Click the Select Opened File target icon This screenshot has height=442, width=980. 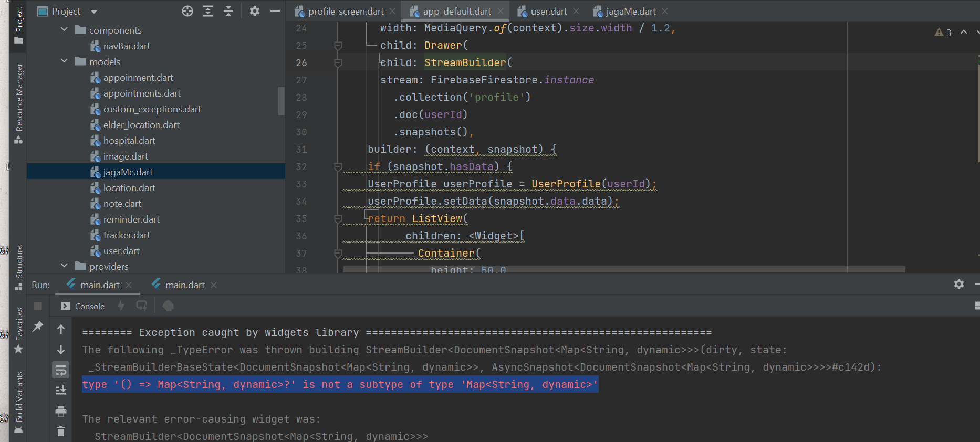(x=187, y=11)
